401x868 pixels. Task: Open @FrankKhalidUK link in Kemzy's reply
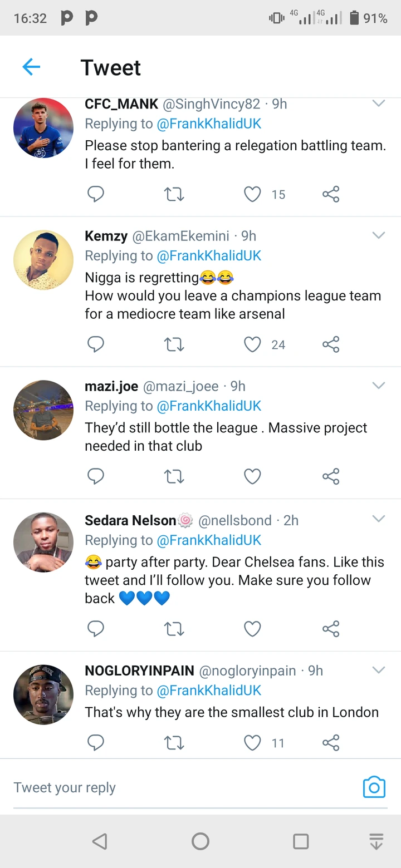click(209, 256)
